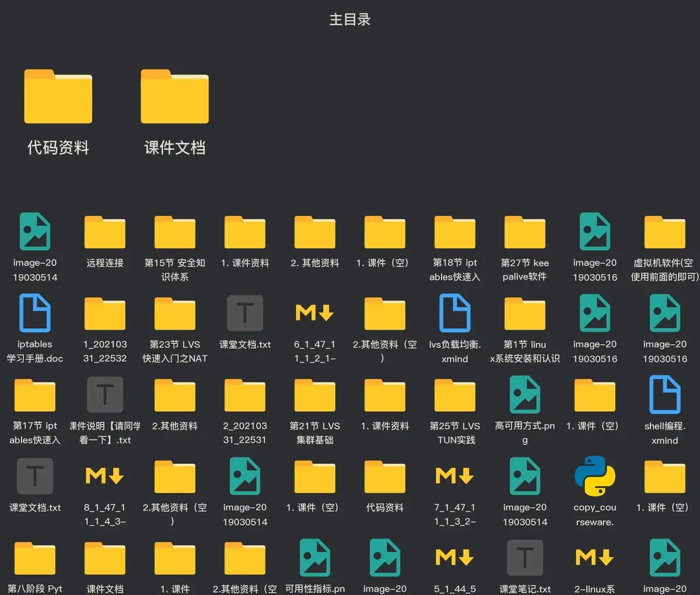Open the 课堂笔记.txt text file
Image resolution: width=700 pixels, height=595 pixels.
click(x=524, y=560)
